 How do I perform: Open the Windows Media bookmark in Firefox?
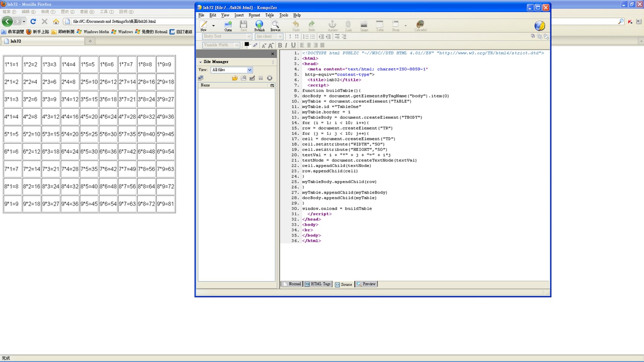point(93,32)
